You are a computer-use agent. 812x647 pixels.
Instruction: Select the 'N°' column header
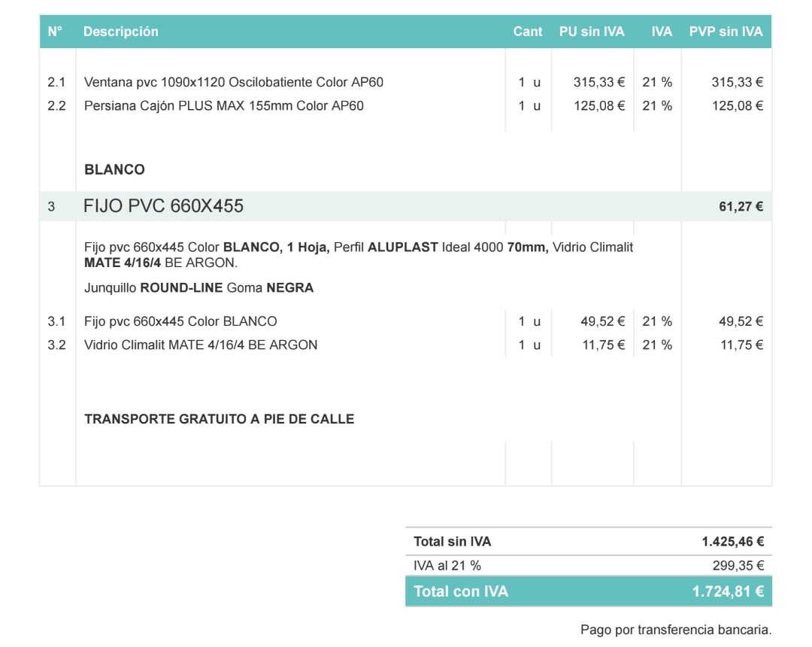pos(55,32)
